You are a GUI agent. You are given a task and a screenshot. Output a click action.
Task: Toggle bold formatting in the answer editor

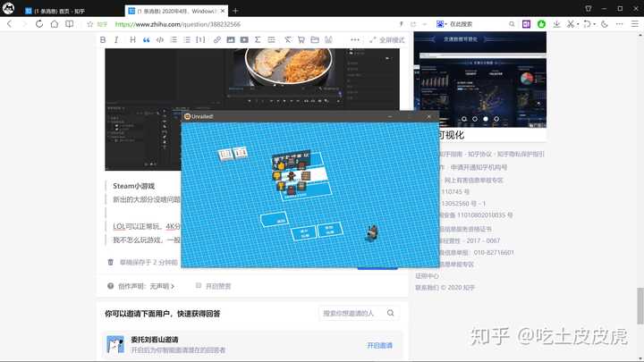pos(103,40)
